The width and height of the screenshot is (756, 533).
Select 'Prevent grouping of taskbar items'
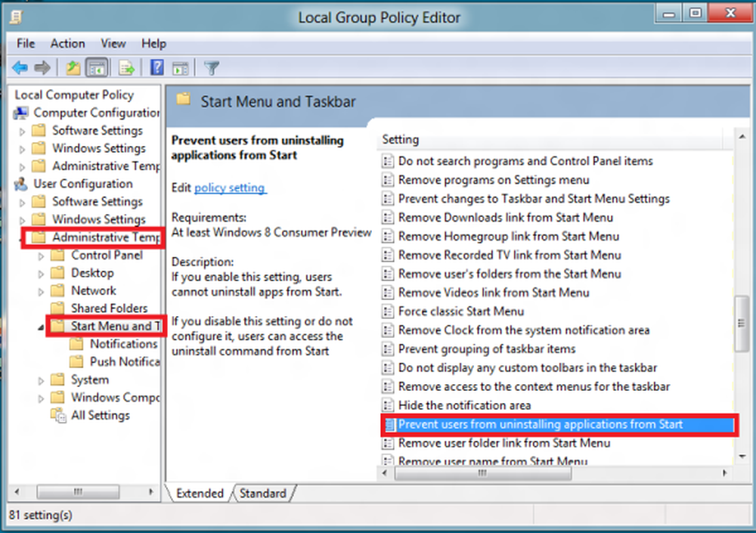487,349
